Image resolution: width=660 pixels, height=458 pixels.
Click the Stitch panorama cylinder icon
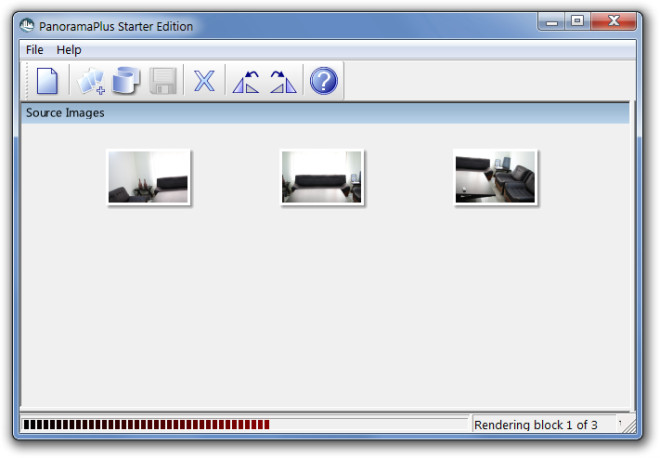coord(126,81)
